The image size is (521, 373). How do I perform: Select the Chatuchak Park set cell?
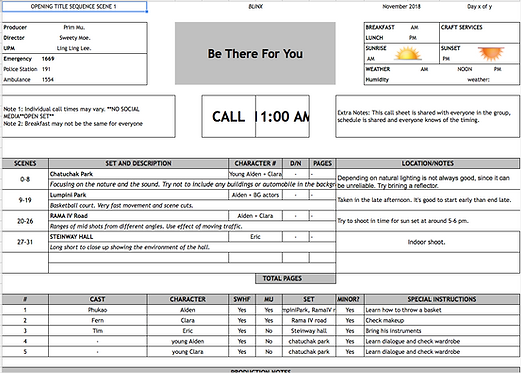(x=138, y=174)
